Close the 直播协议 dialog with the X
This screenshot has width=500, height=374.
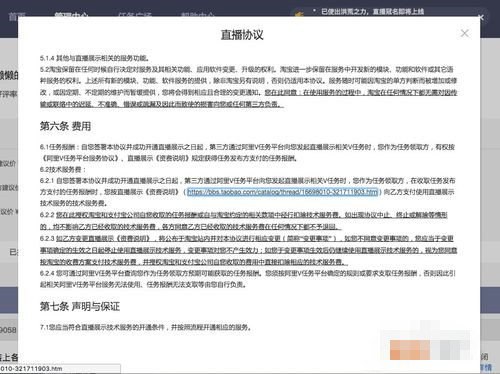tap(464, 33)
